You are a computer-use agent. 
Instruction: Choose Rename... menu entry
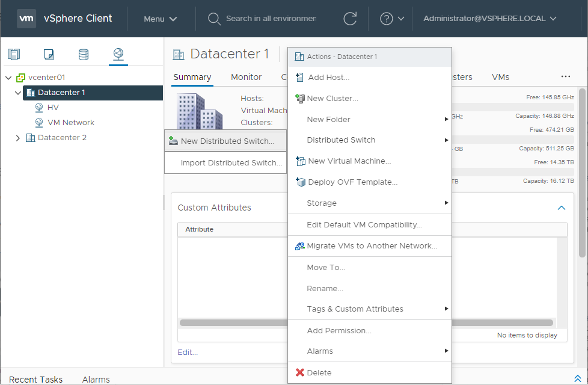tap(369, 289)
